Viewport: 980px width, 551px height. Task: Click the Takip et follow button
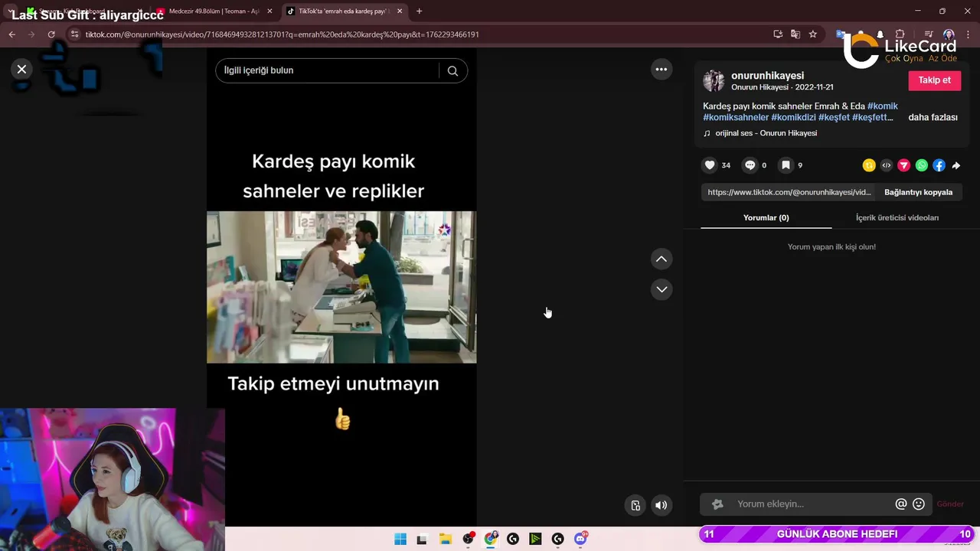click(x=934, y=80)
